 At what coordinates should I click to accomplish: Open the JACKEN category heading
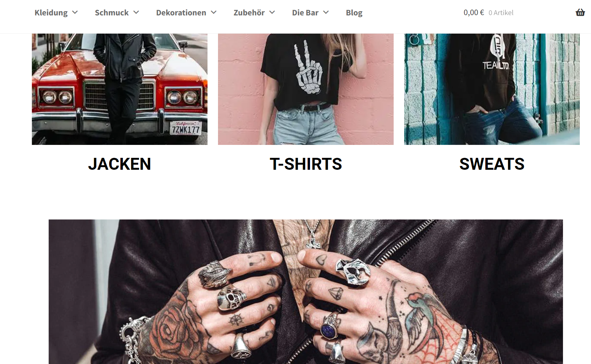tap(120, 164)
